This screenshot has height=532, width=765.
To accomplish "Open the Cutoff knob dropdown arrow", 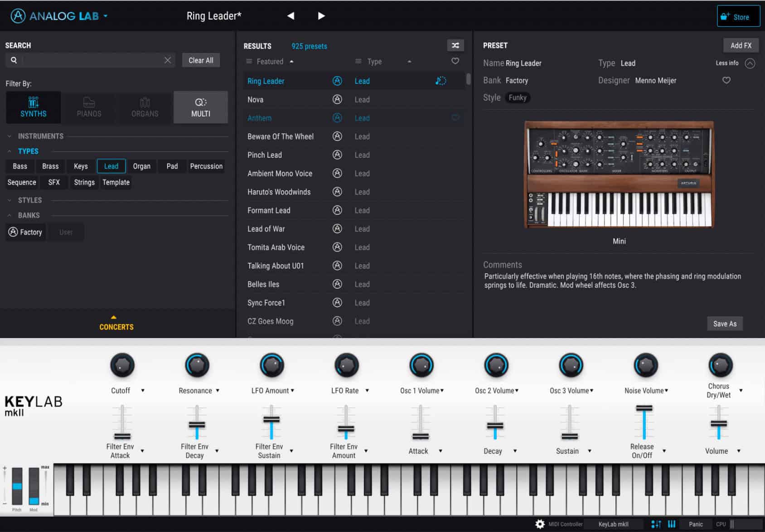I will coord(144,391).
